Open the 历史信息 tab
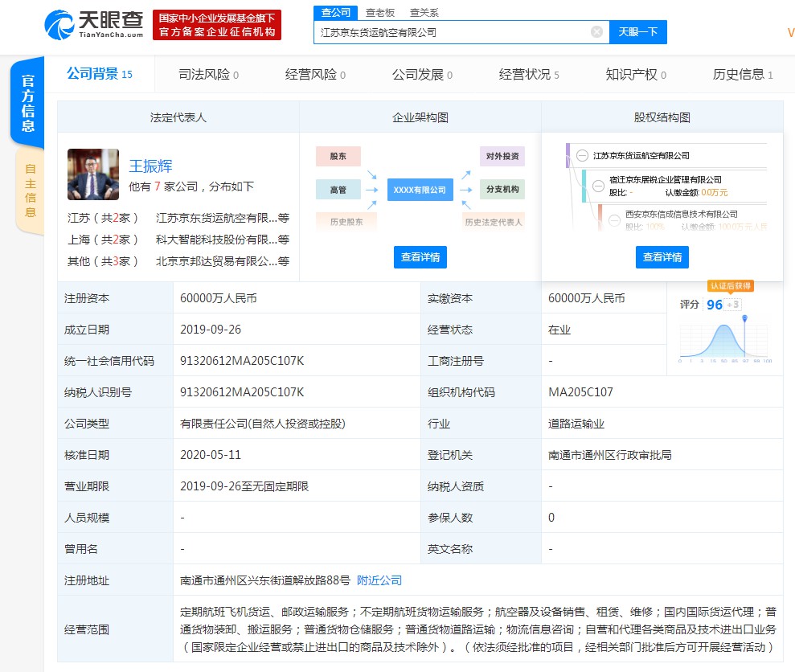This screenshot has height=672, width=795. click(743, 75)
